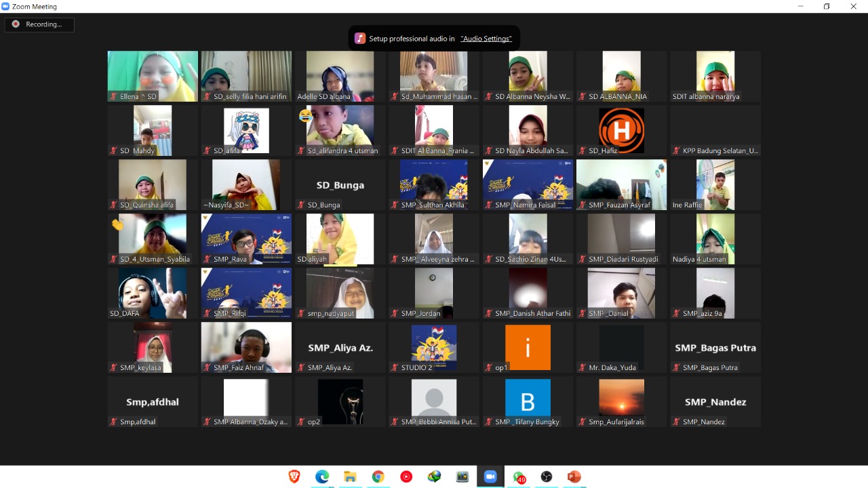Image resolution: width=868 pixels, height=488 pixels.
Task: Select the SD_Bunga participant tile
Action: tap(340, 185)
